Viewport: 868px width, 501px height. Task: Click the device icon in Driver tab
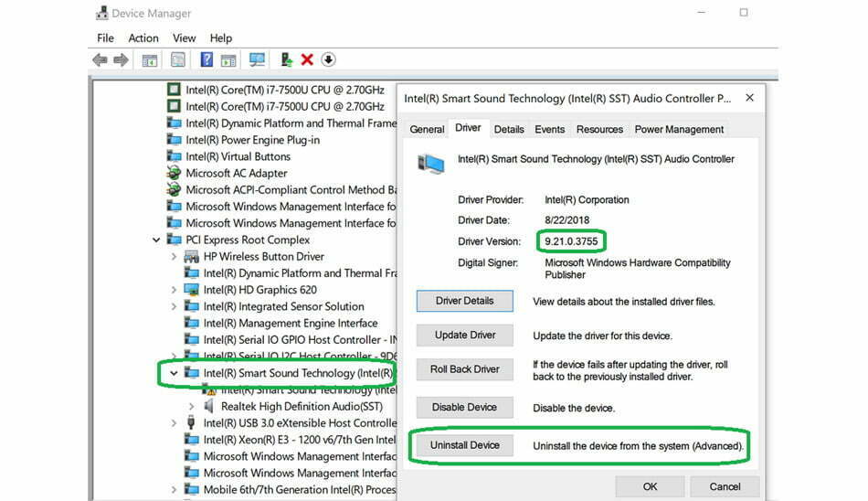pos(431,164)
